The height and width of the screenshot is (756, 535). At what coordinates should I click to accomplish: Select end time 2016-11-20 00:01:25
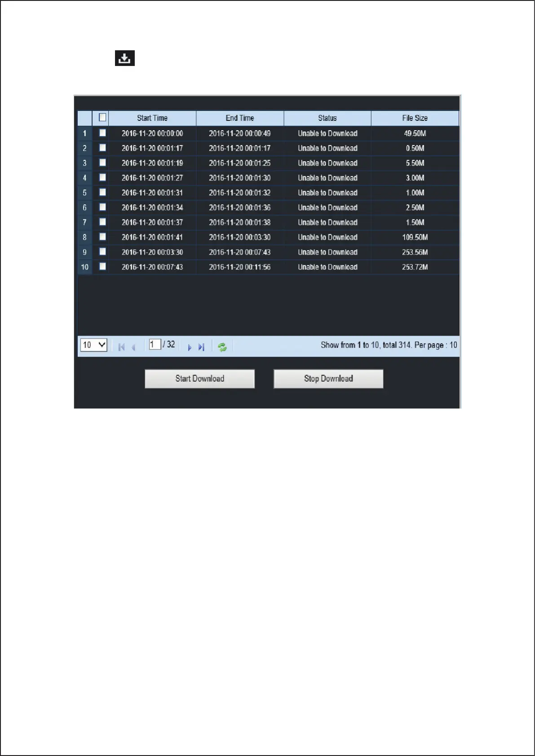[x=240, y=163]
